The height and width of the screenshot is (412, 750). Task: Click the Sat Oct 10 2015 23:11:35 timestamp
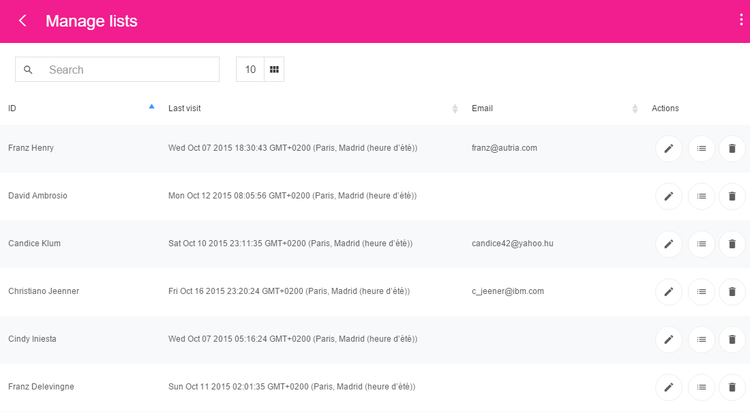click(290, 243)
